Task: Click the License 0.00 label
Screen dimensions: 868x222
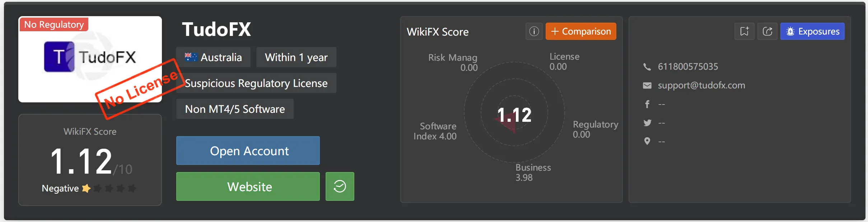Action: [564, 61]
